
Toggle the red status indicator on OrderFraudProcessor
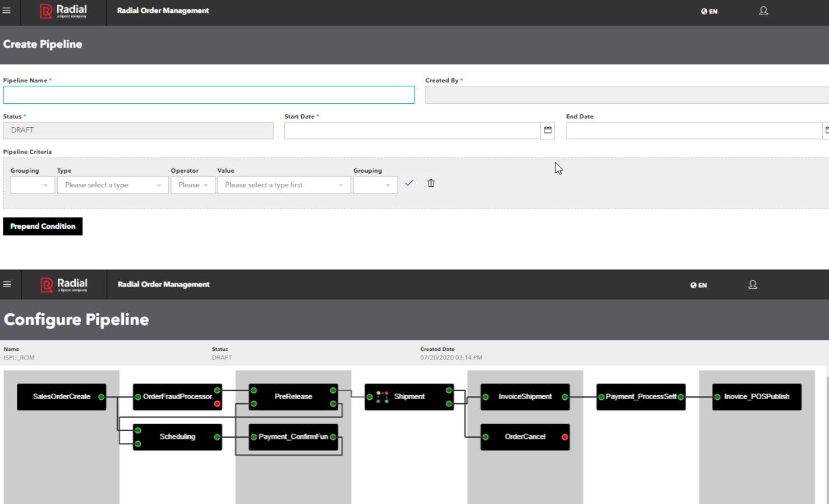pyautogui.click(x=218, y=403)
